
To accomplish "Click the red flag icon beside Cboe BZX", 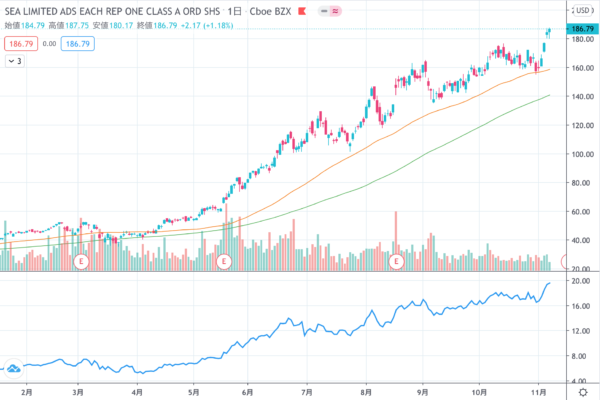I will [302, 11].
